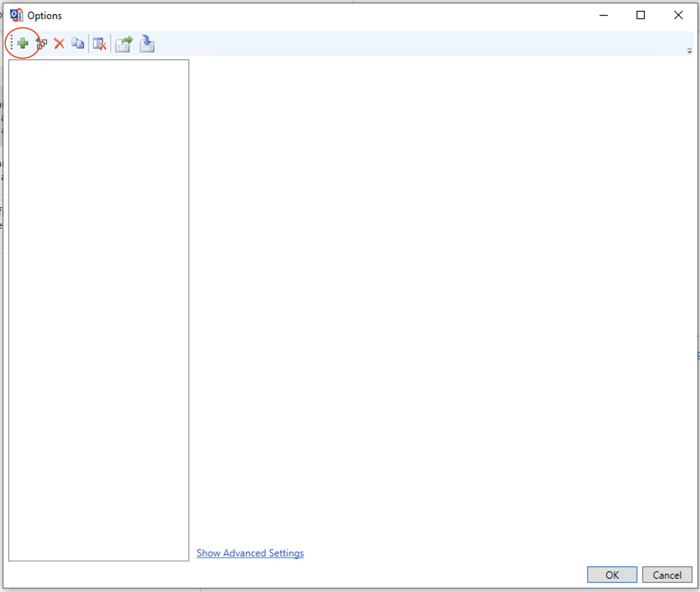Viewport: 700px width, 592px height.
Task: Click the green plus Add icon
Action: 23,43
